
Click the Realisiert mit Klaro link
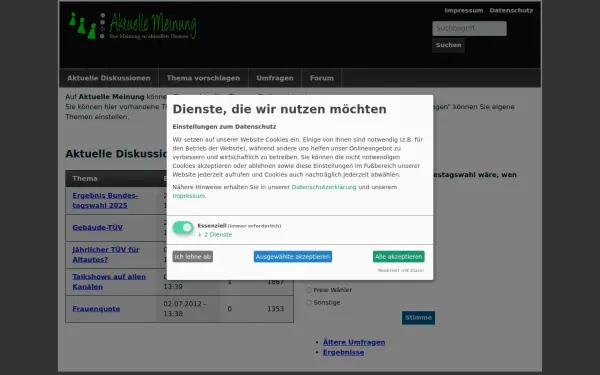point(401,271)
